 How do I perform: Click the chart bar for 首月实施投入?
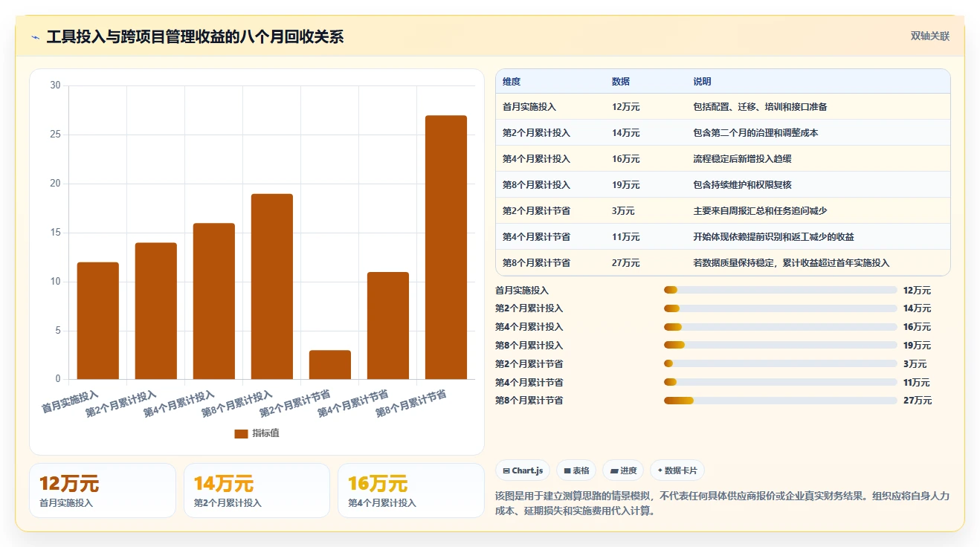[x=98, y=320]
